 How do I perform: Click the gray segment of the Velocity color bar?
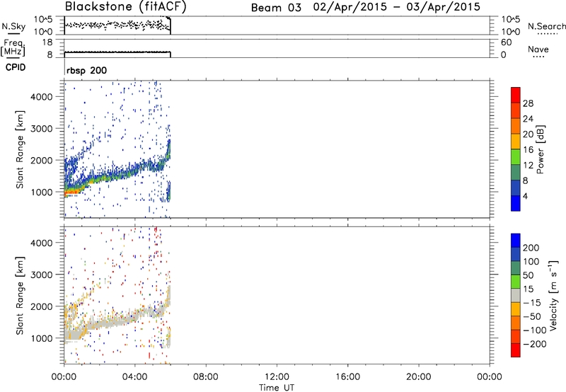pyautogui.click(x=516, y=296)
